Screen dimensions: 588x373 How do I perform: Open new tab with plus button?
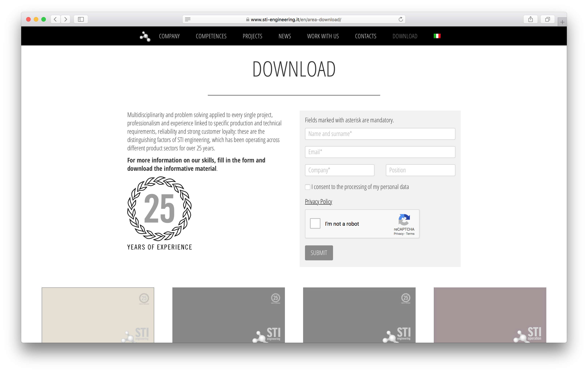point(562,22)
